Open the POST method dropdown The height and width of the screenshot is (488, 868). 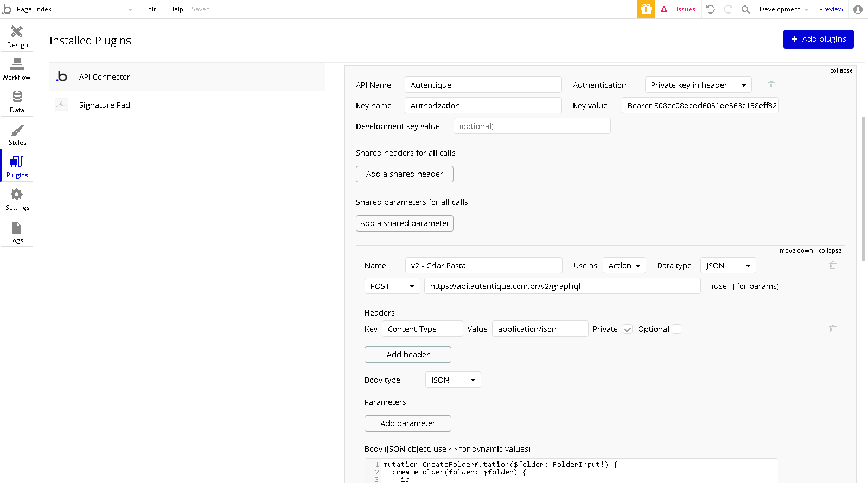pyautogui.click(x=392, y=286)
